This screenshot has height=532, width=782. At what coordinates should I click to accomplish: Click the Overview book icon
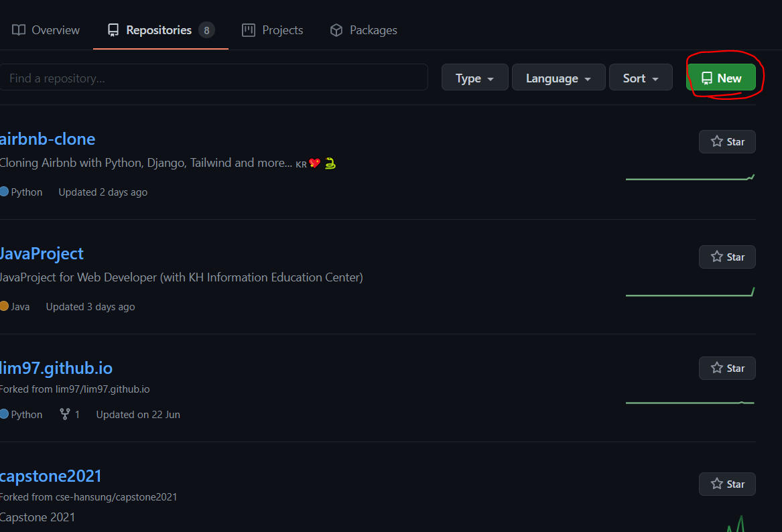19,30
